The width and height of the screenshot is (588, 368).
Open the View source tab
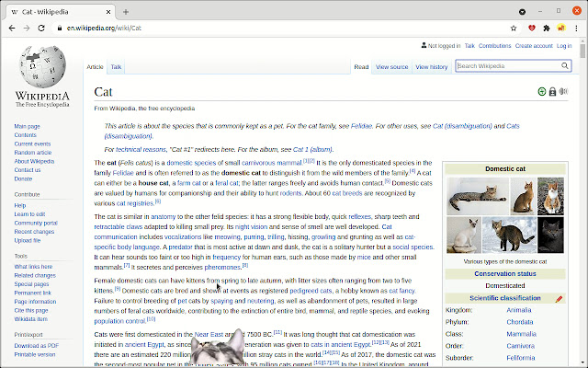(x=392, y=67)
